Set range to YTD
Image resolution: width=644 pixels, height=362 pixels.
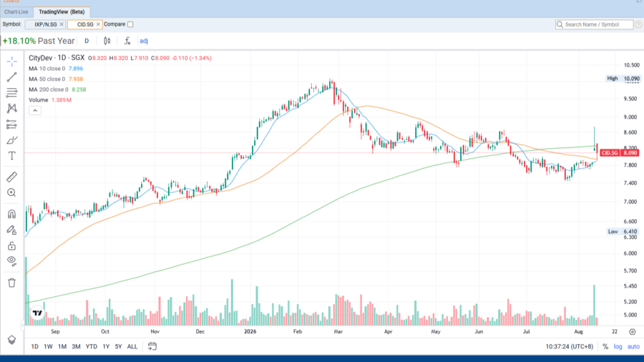[x=91, y=346]
